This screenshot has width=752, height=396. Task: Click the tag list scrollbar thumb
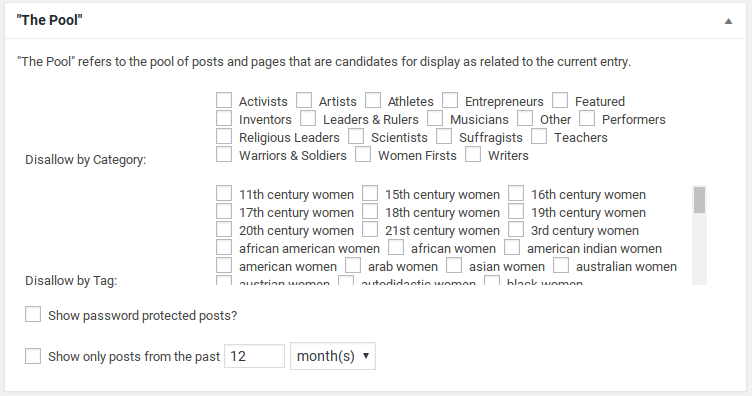pyautogui.click(x=699, y=200)
